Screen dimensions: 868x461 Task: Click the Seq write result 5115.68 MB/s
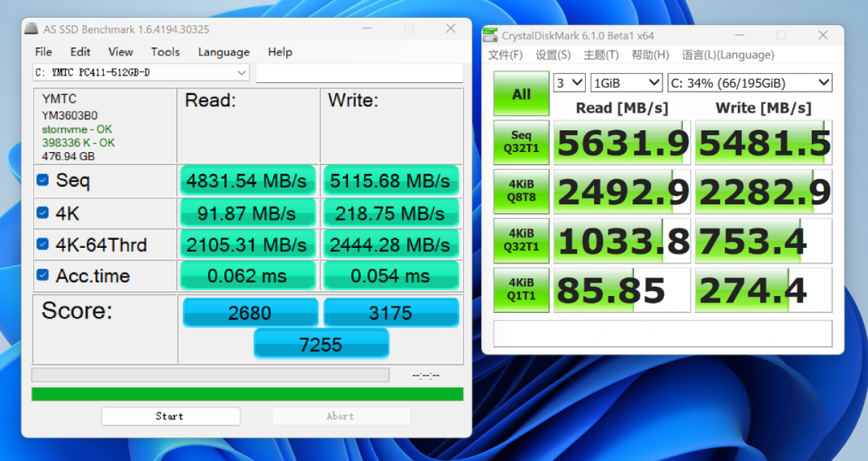coord(391,181)
